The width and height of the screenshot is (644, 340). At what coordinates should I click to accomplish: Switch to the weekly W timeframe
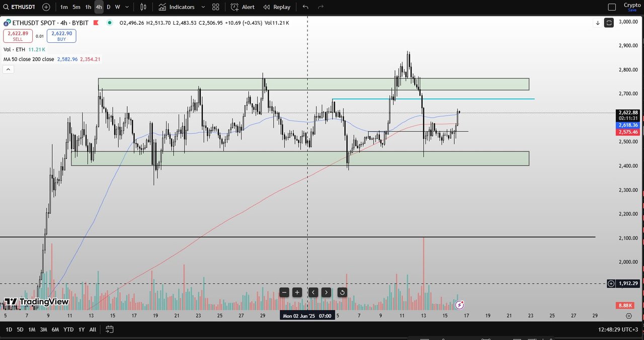click(117, 7)
